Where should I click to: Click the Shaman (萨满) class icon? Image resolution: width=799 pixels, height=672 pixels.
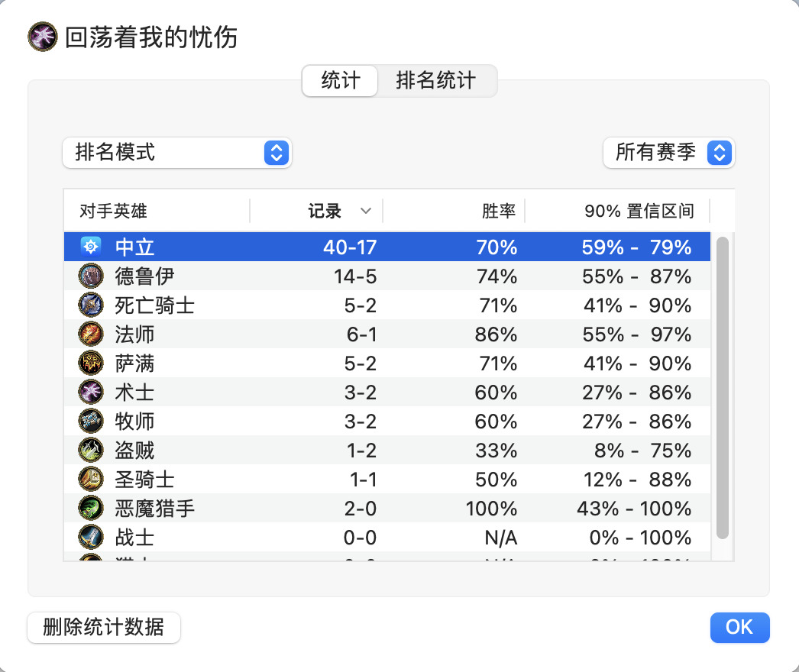(x=91, y=363)
